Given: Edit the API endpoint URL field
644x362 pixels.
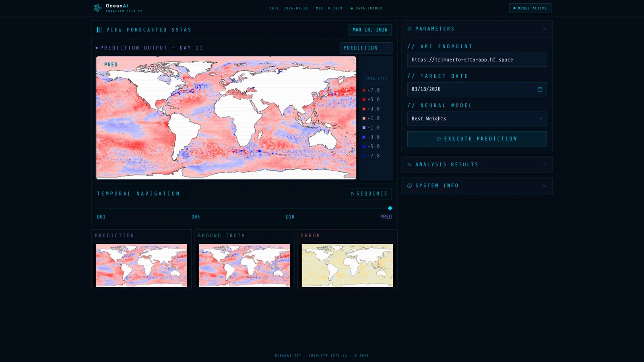Looking at the screenshot, I should pyautogui.click(x=477, y=60).
